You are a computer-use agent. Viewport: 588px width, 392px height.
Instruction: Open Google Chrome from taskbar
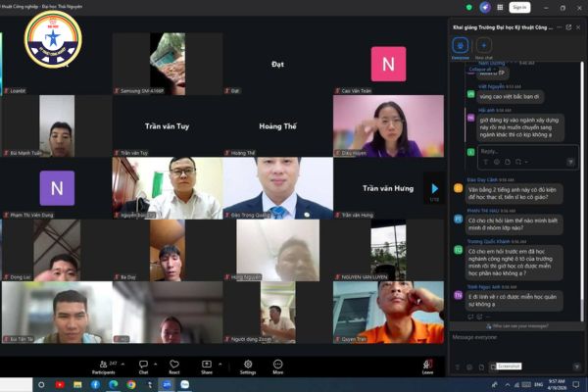[x=131, y=384]
